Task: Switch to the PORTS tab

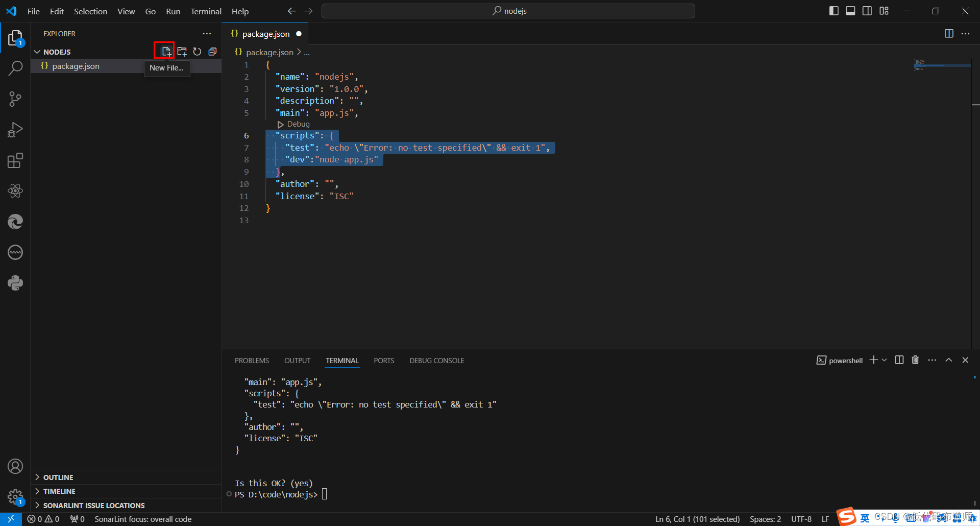Action: coord(384,361)
